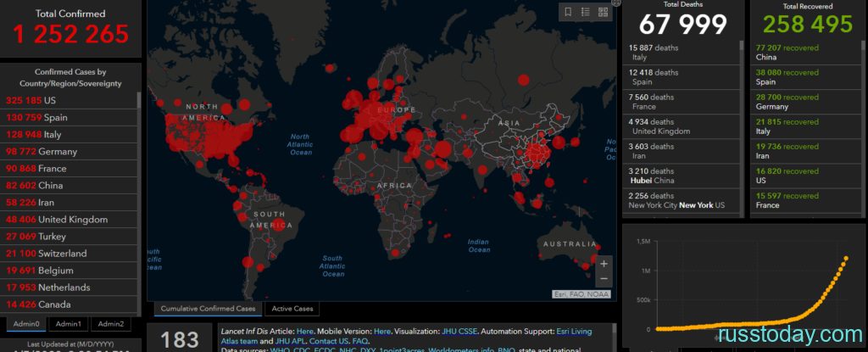Click 16 820 recovered US entry
Screen dimensions: 868x352
[x=805, y=176]
